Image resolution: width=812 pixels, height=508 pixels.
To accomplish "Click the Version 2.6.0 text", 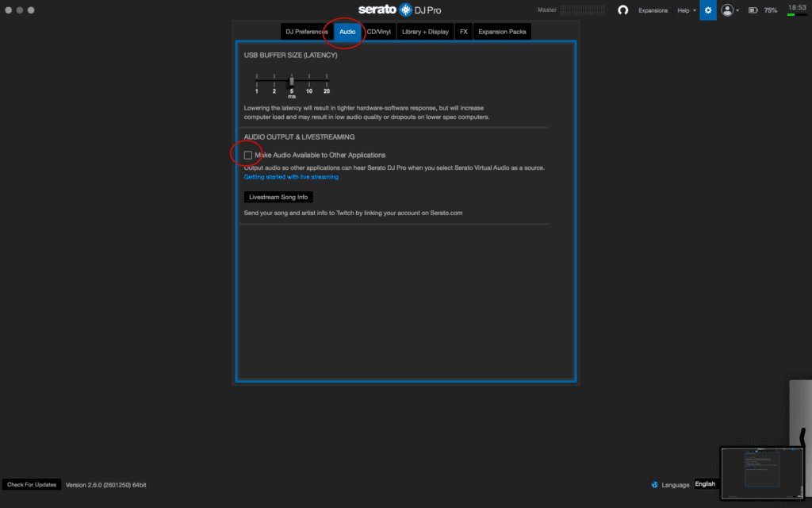I will tap(105, 485).
